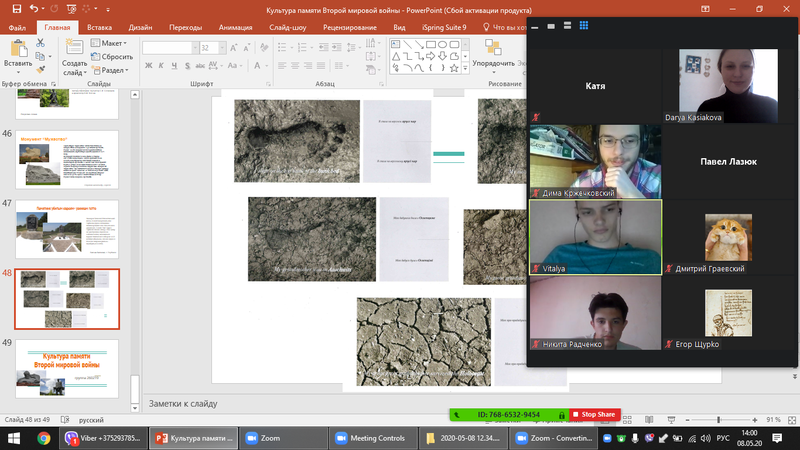
Task: Select slide 49 thumbnail
Action: 67,369
